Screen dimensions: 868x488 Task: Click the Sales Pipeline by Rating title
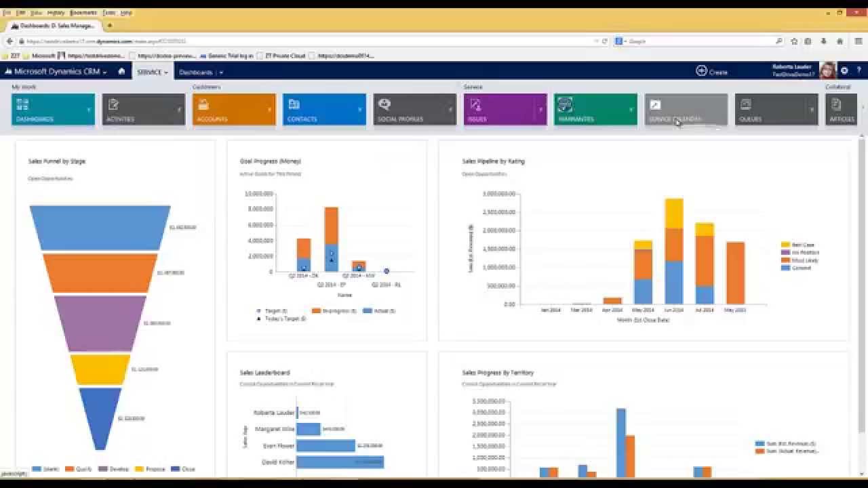[493, 161]
